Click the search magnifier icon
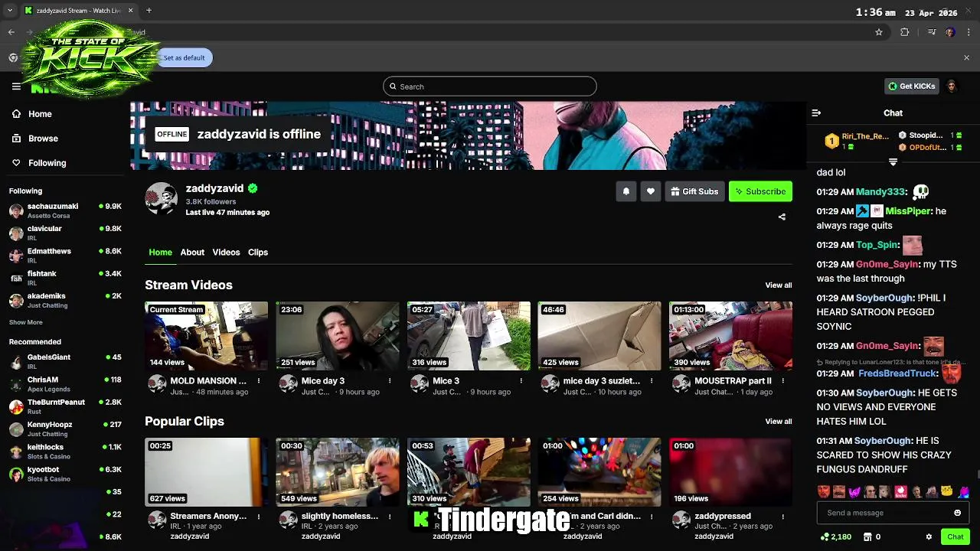This screenshot has height=551, width=980. (393, 86)
